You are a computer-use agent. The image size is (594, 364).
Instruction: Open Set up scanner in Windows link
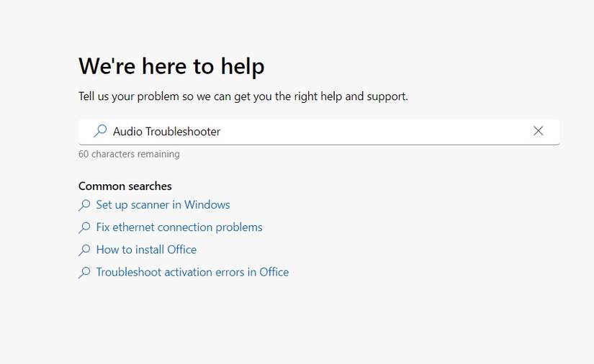point(163,205)
